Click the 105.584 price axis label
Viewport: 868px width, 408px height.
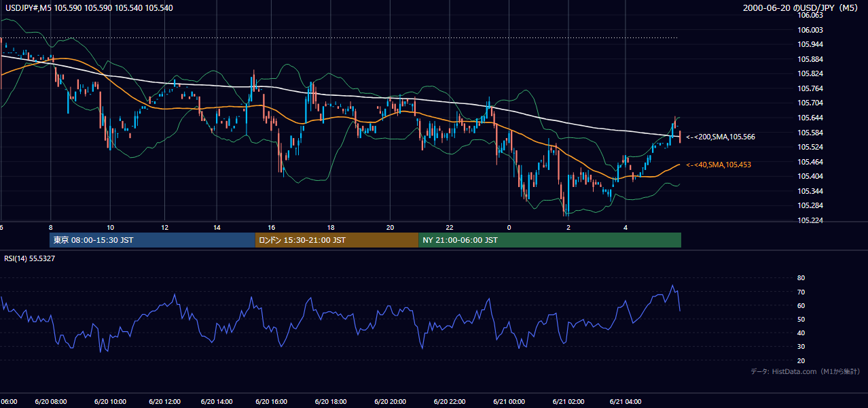pyautogui.click(x=810, y=133)
